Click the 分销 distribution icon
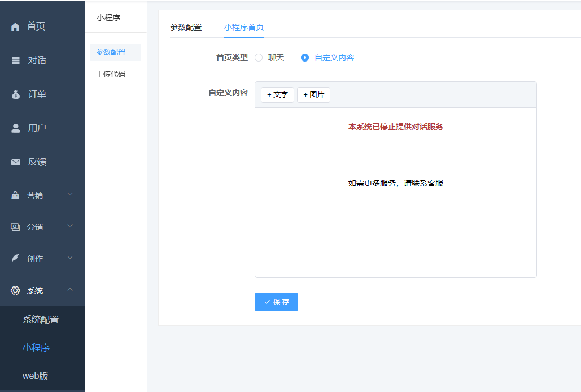This screenshot has height=392, width=581. coord(15,227)
